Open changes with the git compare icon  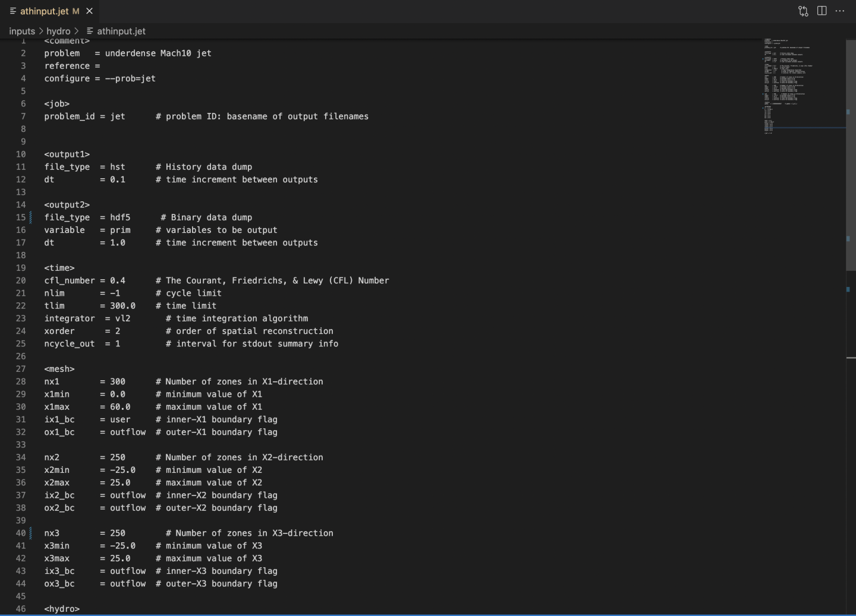coord(803,11)
